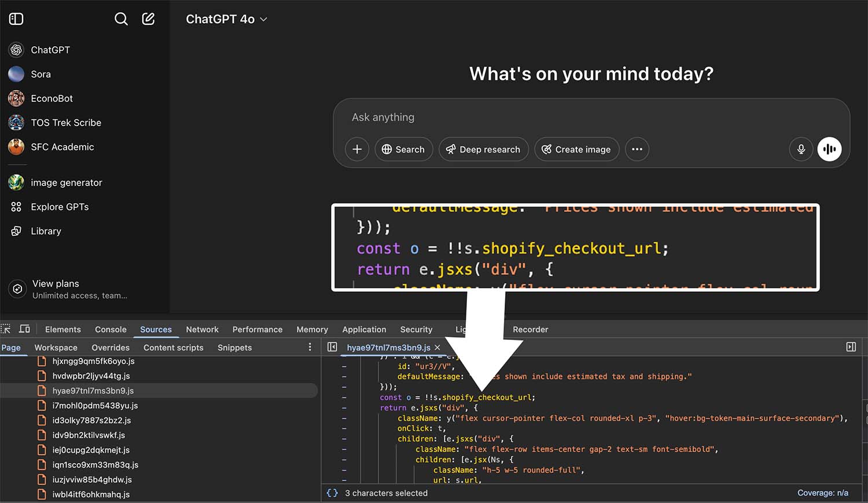
Task: Click the microphone dictate icon
Action: pyautogui.click(x=801, y=149)
